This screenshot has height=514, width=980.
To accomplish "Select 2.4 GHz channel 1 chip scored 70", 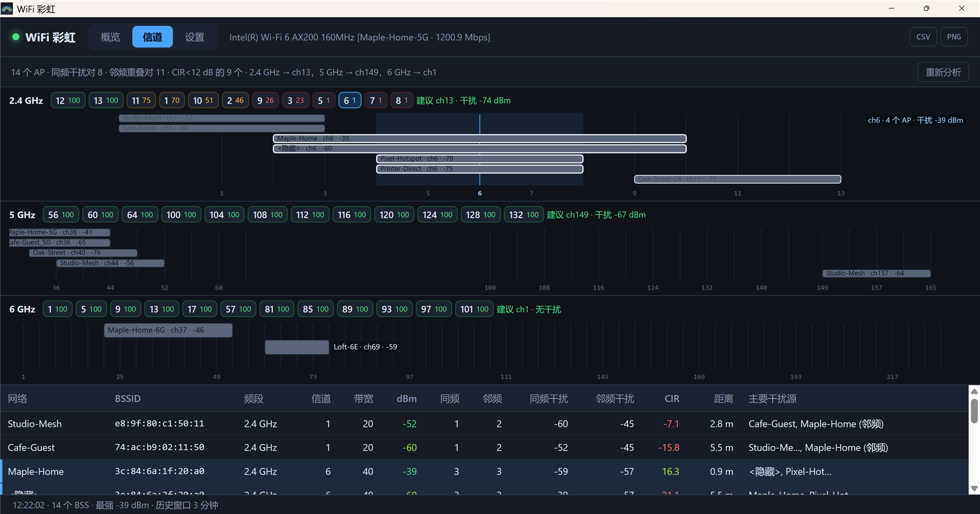I will 171,100.
